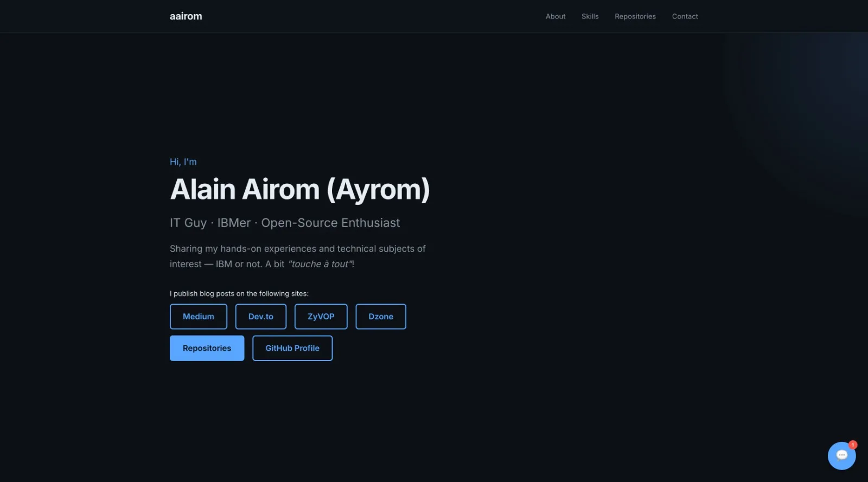Open the ZyVOP blog button
Viewport: 868px width, 482px height.
point(321,317)
